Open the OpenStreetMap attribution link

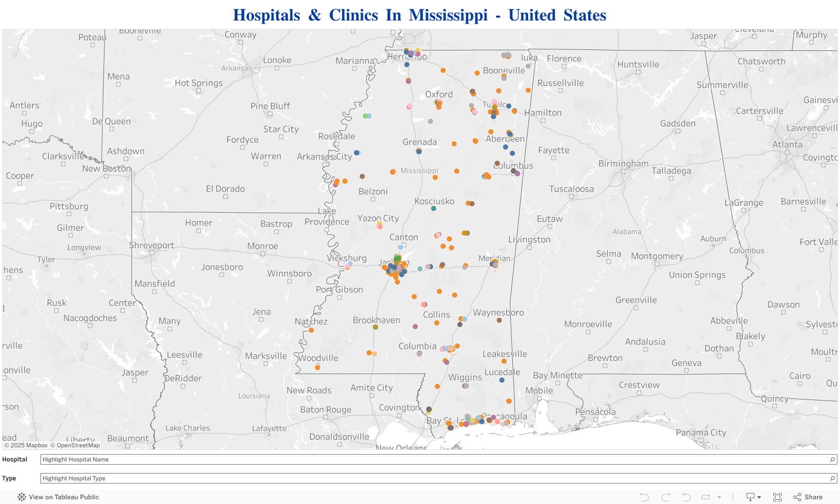[75, 445]
